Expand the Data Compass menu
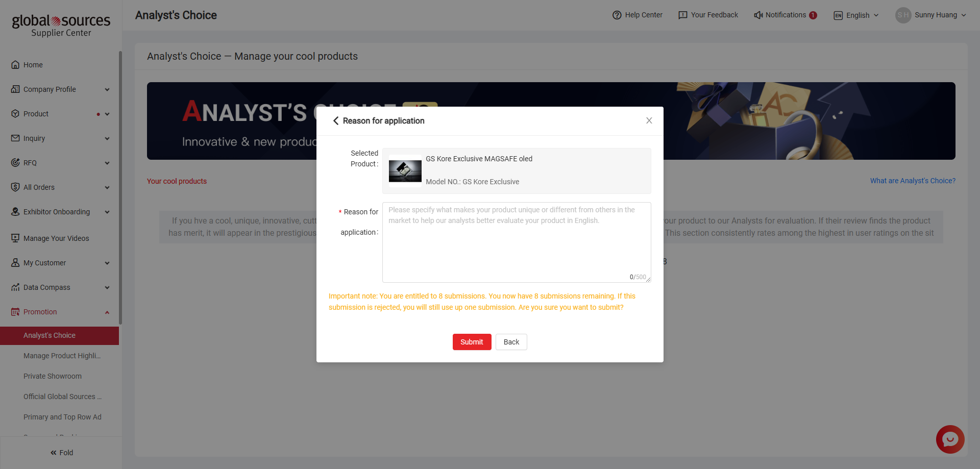980x469 pixels. (x=107, y=288)
